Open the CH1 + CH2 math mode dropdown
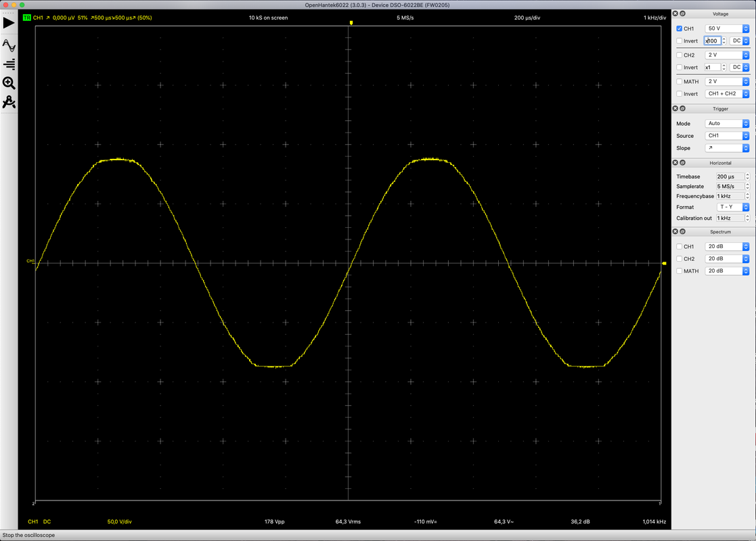 point(727,93)
